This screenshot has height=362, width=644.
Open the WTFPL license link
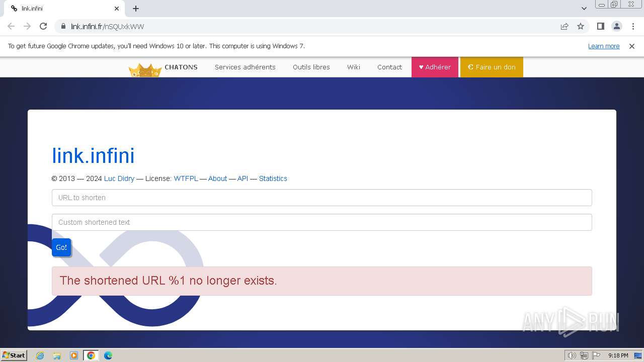[186, 178]
